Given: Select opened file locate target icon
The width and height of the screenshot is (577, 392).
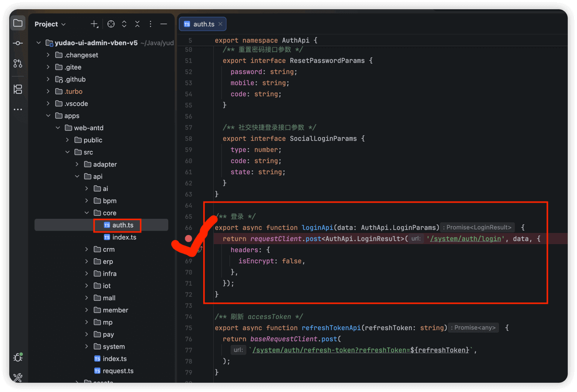Looking at the screenshot, I should 111,24.
